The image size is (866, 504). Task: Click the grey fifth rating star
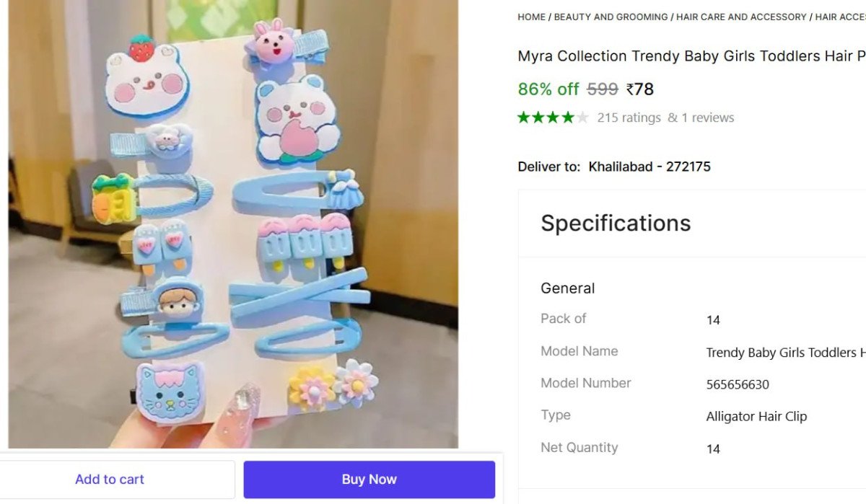click(582, 118)
